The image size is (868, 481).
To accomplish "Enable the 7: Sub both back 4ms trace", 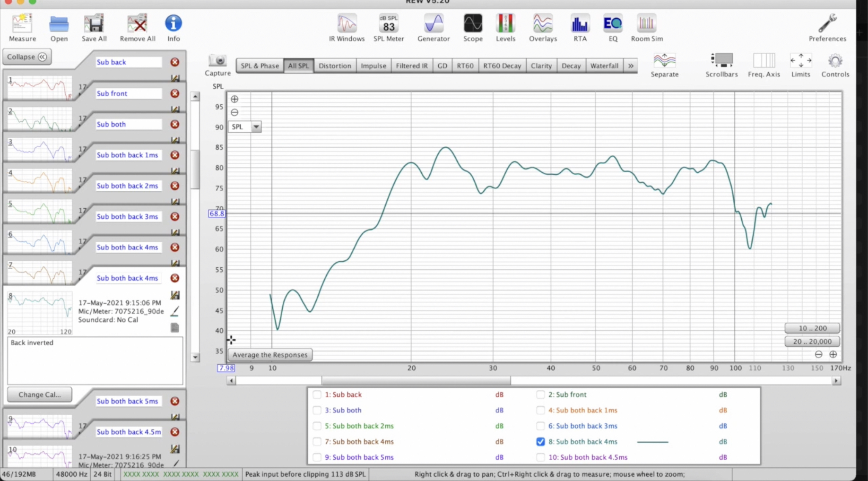I will coord(317,442).
